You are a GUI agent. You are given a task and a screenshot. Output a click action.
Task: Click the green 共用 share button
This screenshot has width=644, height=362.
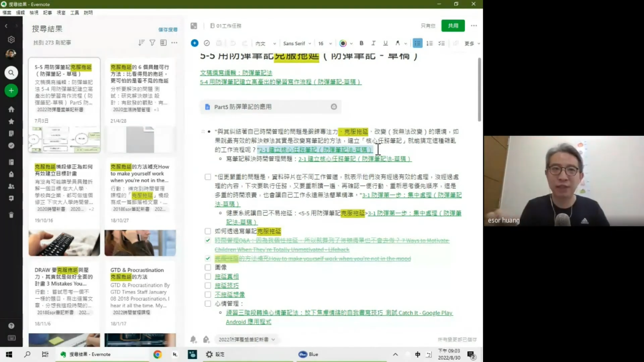[453, 26]
